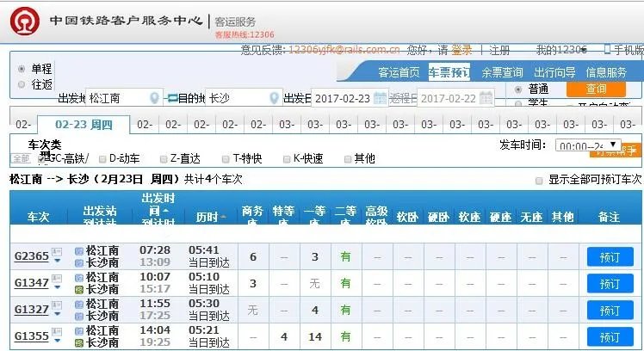Viewport: 644px width, 351px height.
Task: Click the 松江南 departure station field
Action: coord(124,98)
